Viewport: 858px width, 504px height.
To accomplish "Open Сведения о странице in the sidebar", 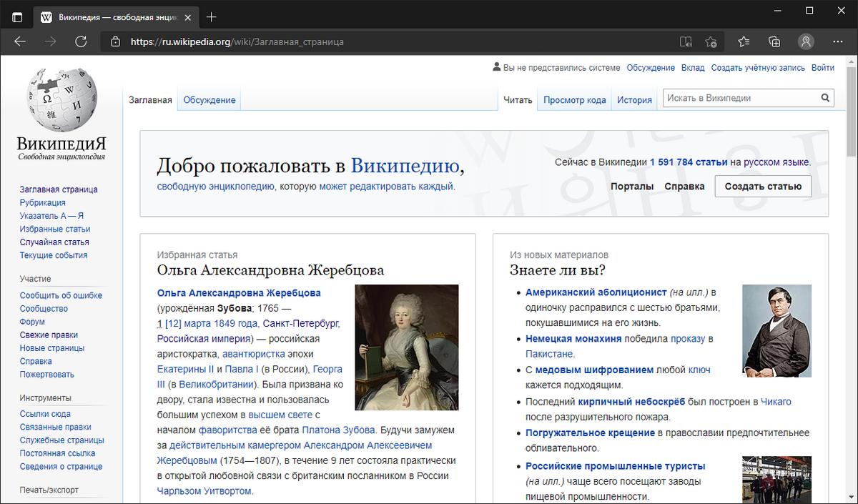I will (x=61, y=466).
